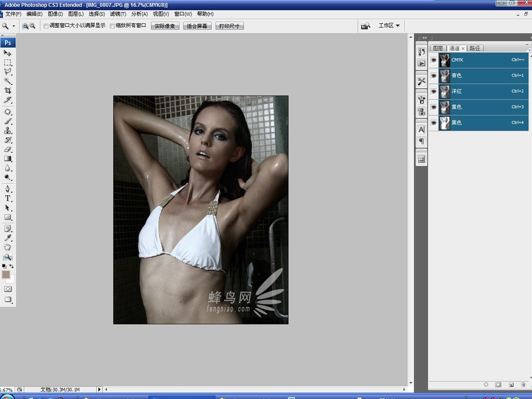Create a new channel
The height and width of the screenshot is (399, 532).
pyautogui.click(x=511, y=384)
